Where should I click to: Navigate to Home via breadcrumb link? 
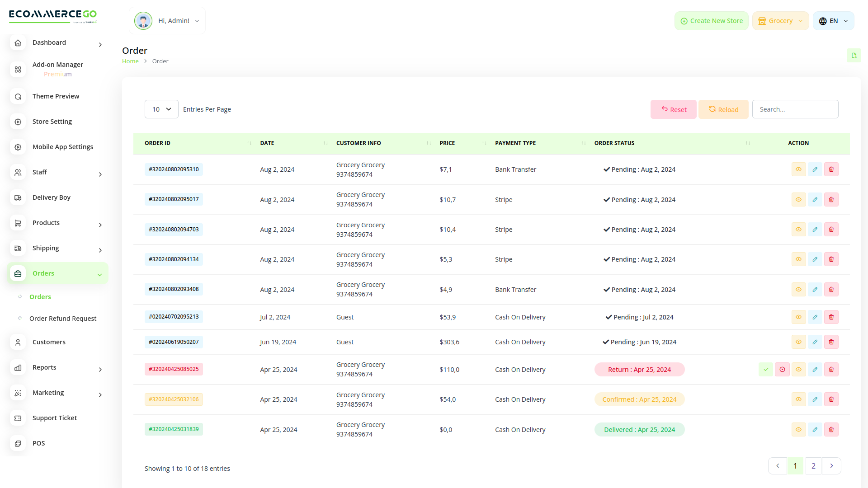pyautogui.click(x=130, y=61)
